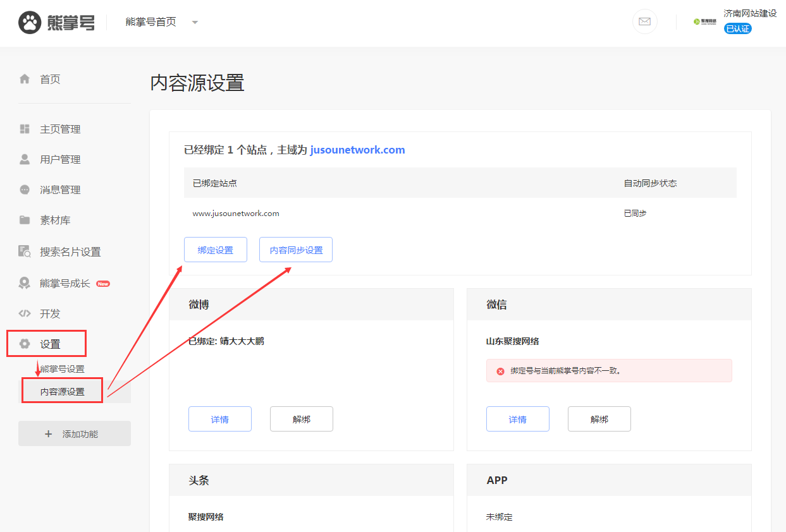Click the 素材库 folder icon
Viewport: 786px width, 532px height.
(x=25, y=220)
